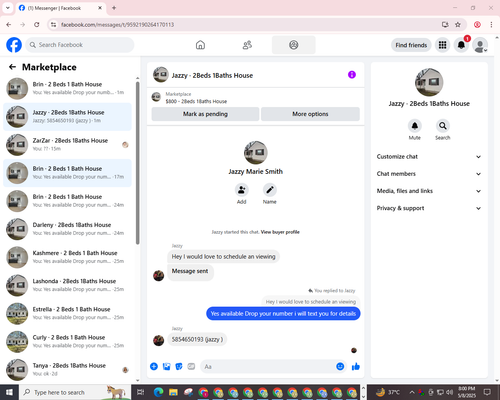
Task: Open Curly - 2 Beds 1 Bath chat
Action: pyautogui.click(x=67, y=341)
